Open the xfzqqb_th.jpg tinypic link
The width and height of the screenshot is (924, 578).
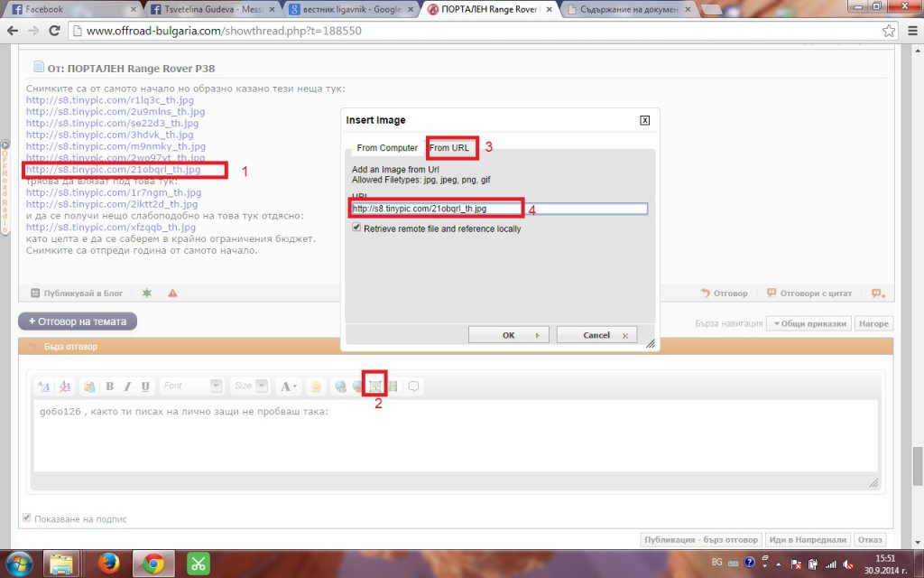coord(111,227)
